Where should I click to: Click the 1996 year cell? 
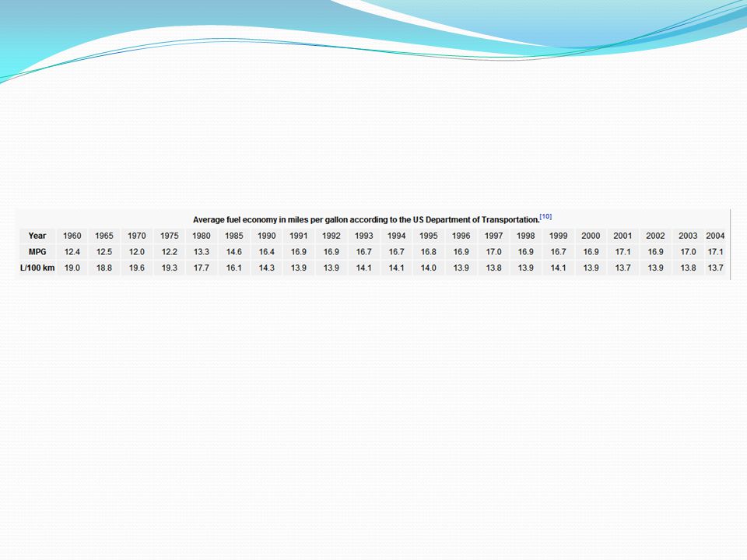461,236
